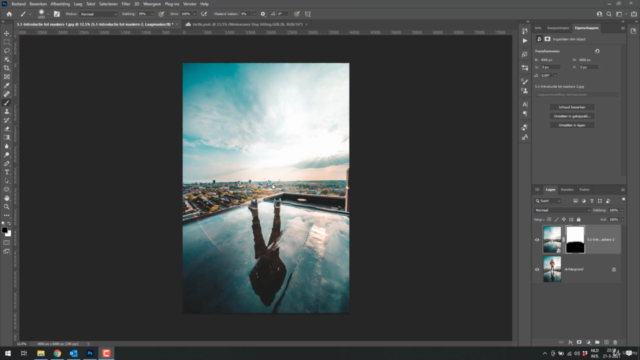Select the Gradient tool
Viewport: 640px width, 360px height.
click(x=7, y=138)
